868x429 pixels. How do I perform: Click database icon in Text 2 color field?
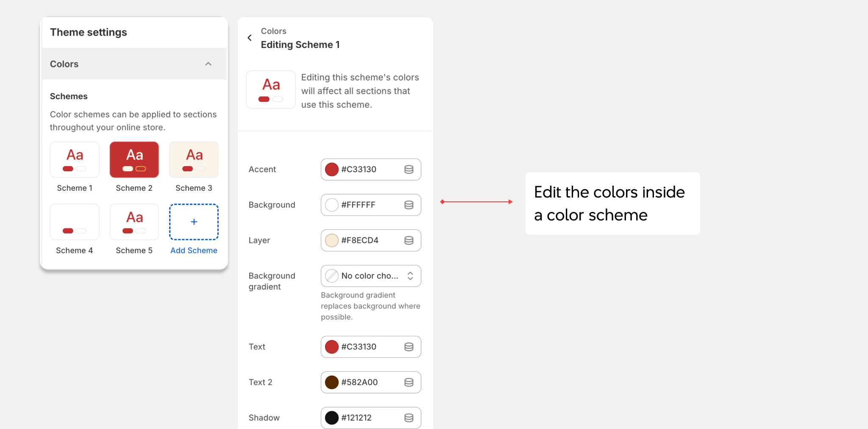click(409, 382)
